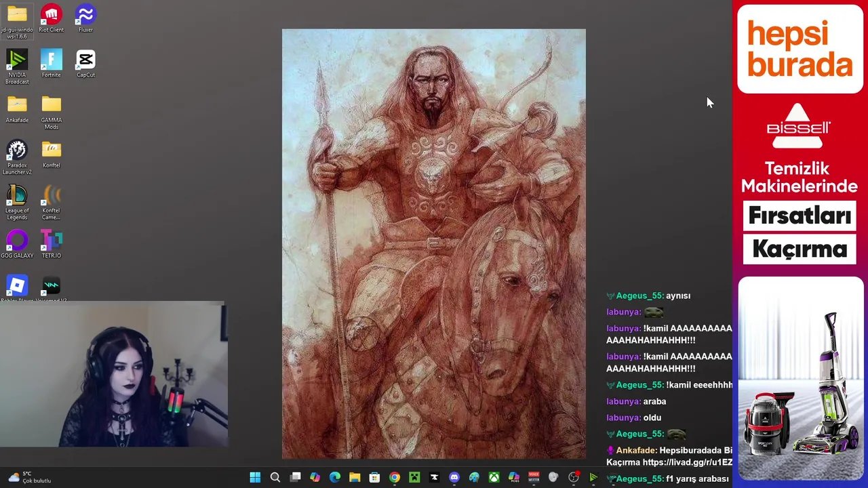The image size is (868, 488).
Task: Open Task View from the taskbar
Action: (x=295, y=478)
